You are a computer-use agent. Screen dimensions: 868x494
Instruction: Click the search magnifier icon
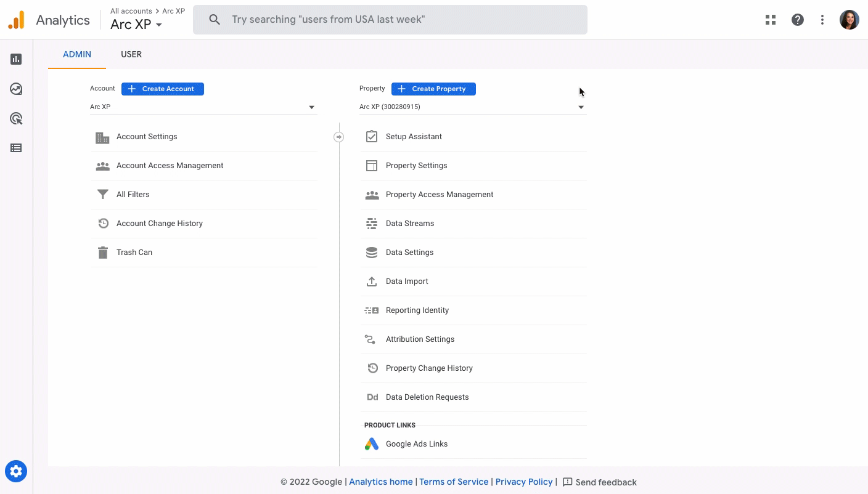[x=215, y=20]
